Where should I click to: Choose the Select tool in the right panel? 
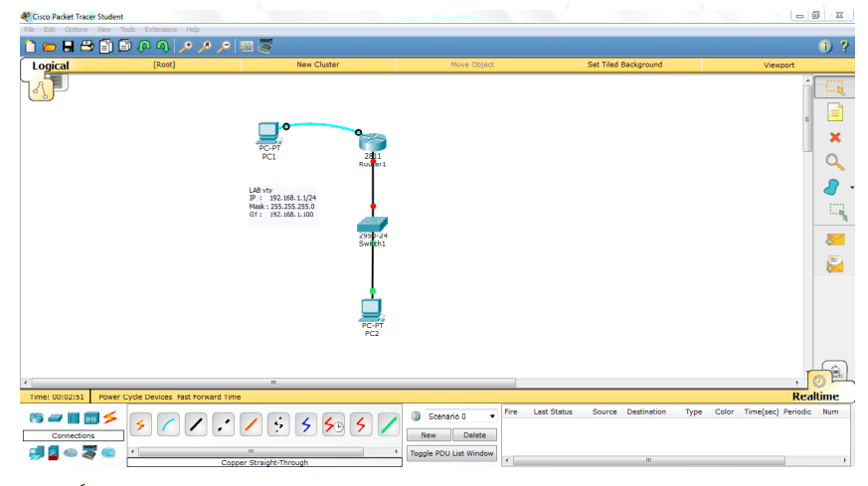click(835, 88)
